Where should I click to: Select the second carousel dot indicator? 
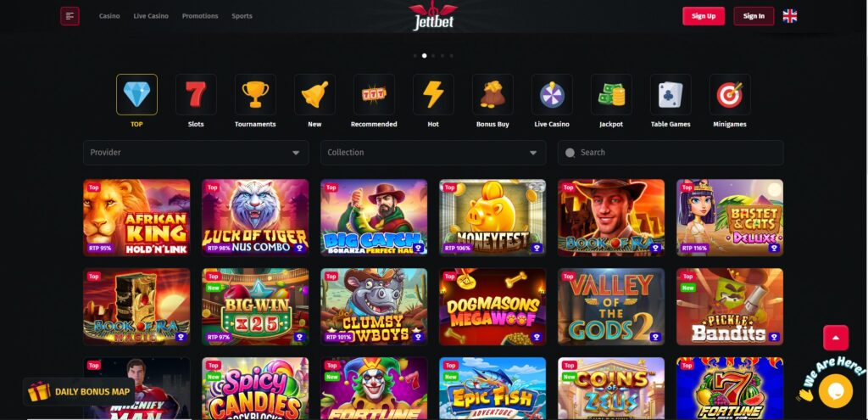(x=425, y=55)
